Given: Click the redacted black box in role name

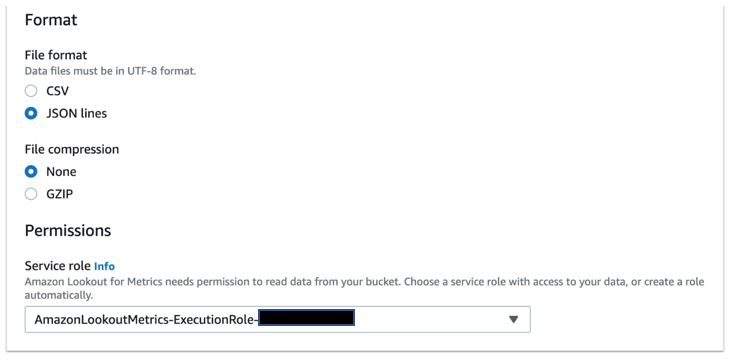Looking at the screenshot, I should (x=306, y=318).
